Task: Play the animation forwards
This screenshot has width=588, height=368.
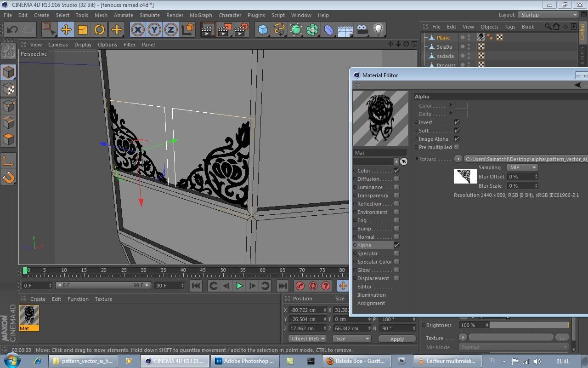Action: pos(239,286)
